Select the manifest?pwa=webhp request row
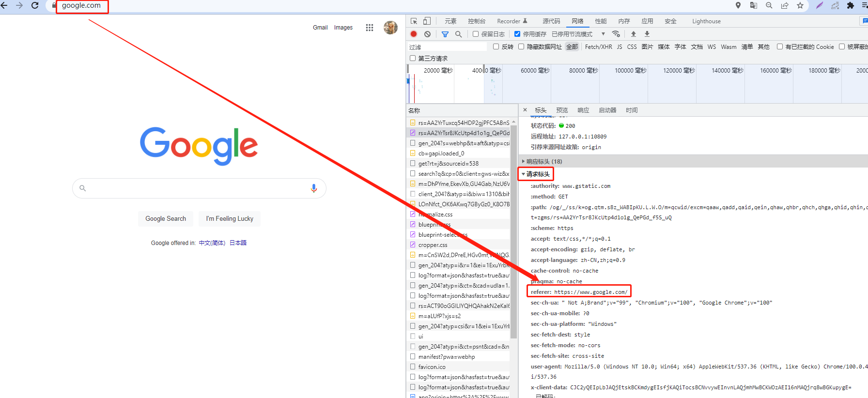This screenshot has height=398, width=868. 459,356
